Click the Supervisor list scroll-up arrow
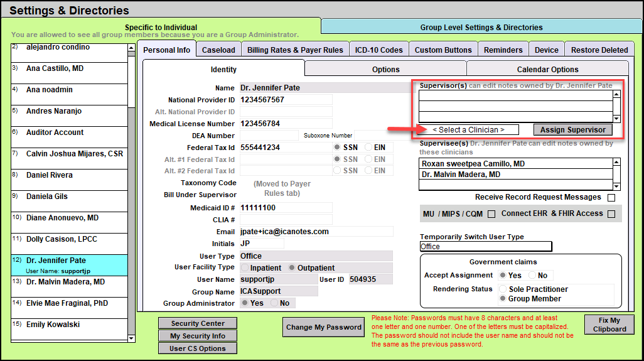644x361 pixels. click(616, 95)
